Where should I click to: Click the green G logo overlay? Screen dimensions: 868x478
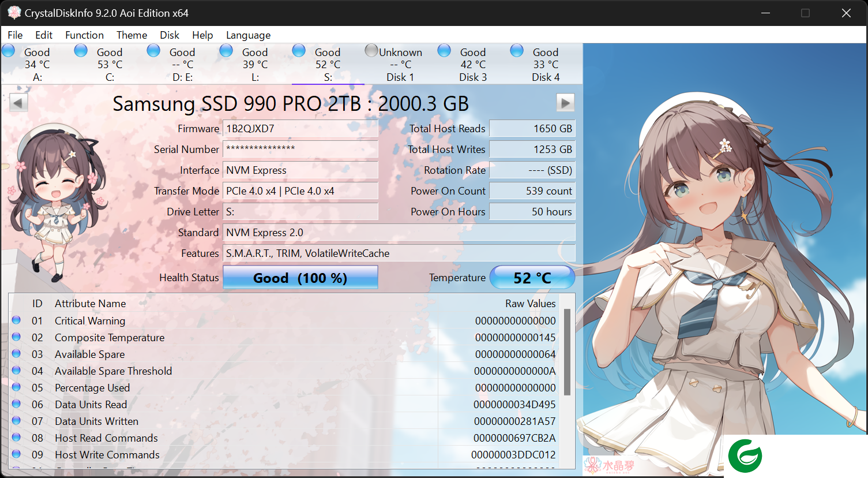[x=745, y=456]
